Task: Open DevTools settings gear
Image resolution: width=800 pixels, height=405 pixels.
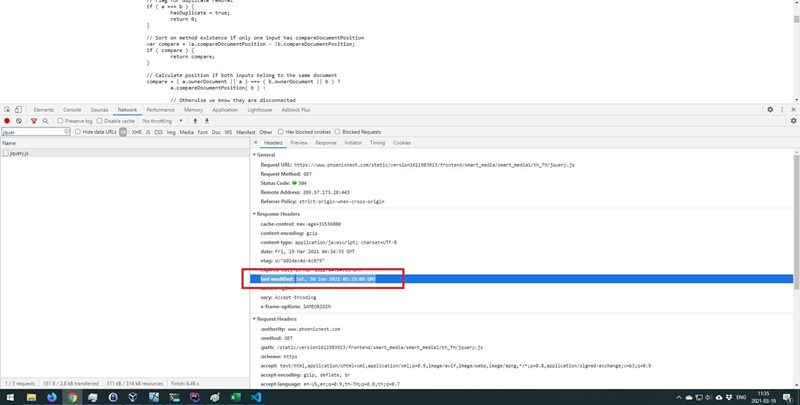Action: (770, 110)
